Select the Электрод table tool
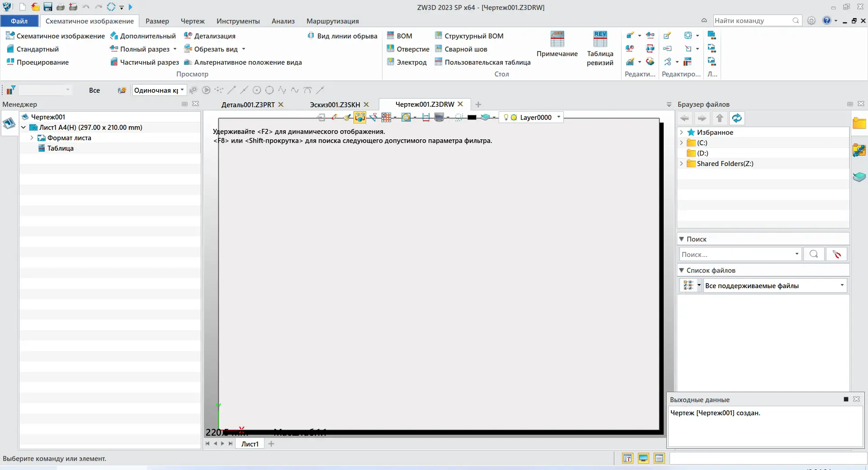This screenshot has width=868, height=470. click(407, 62)
